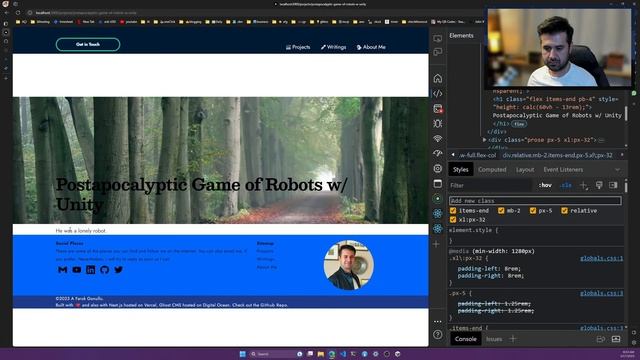Uncheck the px-5 class checkbox
The height and width of the screenshot is (360, 640).
point(533,211)
